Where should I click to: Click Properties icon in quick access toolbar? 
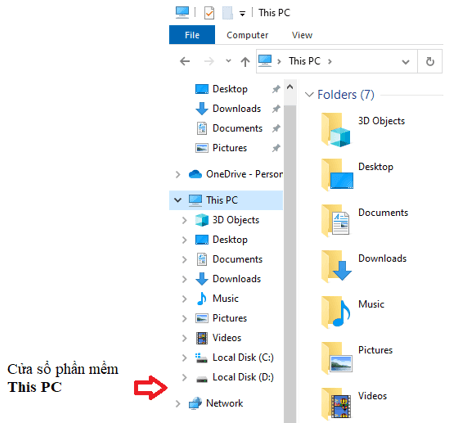click(x=209, y=13)
